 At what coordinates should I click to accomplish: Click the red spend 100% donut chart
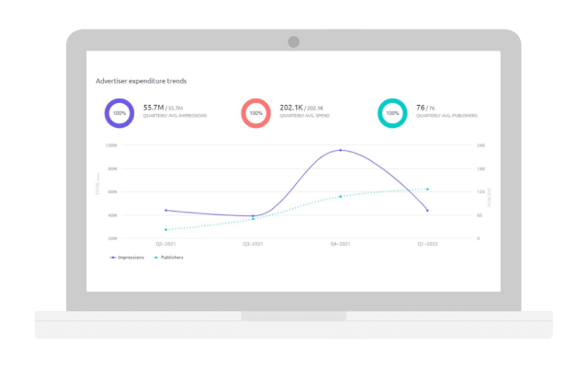tap(254, 114)
